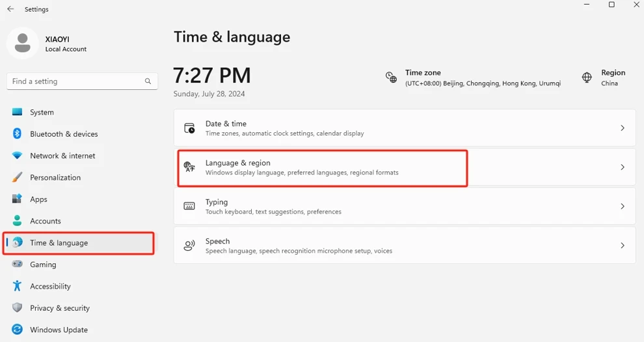This screenshot has height=342, width=644.
Task: Click 'Windows display language, preferred languages' description
Action: tap(302, 173)
